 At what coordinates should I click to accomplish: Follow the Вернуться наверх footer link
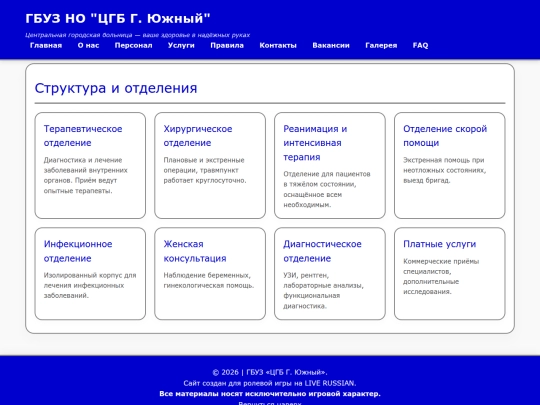(x=270, y=403)
